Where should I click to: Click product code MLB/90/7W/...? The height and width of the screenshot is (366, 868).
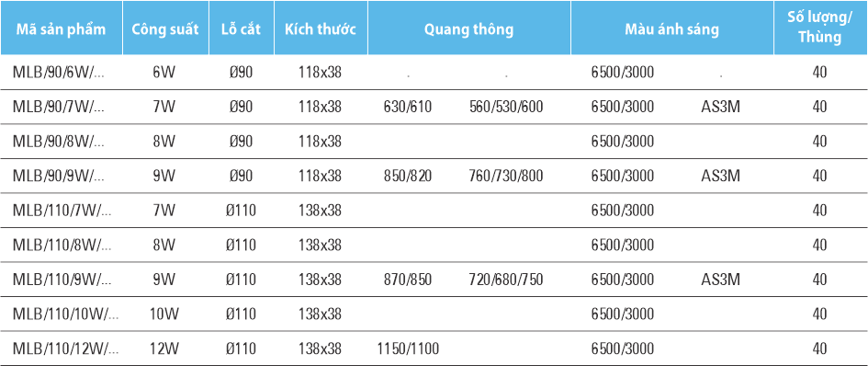pos(58,107)
